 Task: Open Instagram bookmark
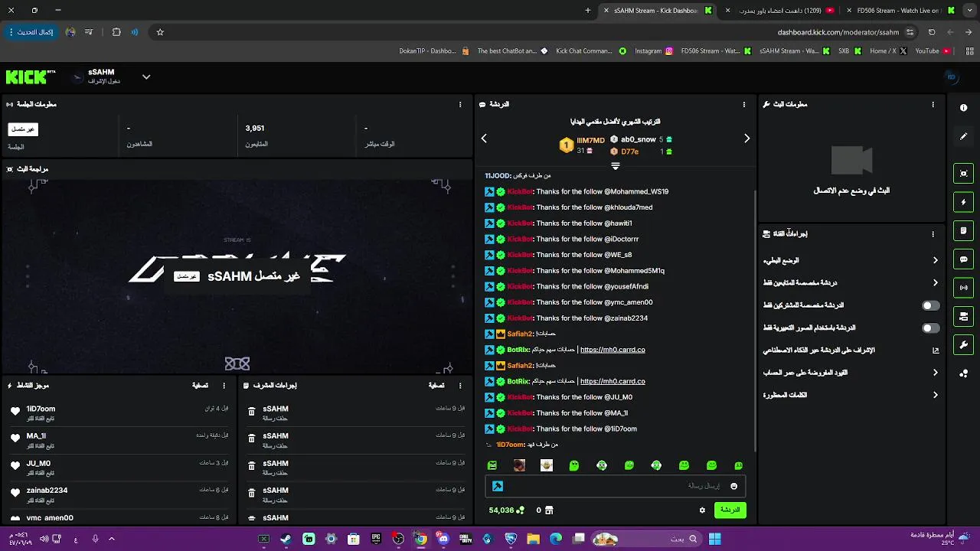(654, 51)
